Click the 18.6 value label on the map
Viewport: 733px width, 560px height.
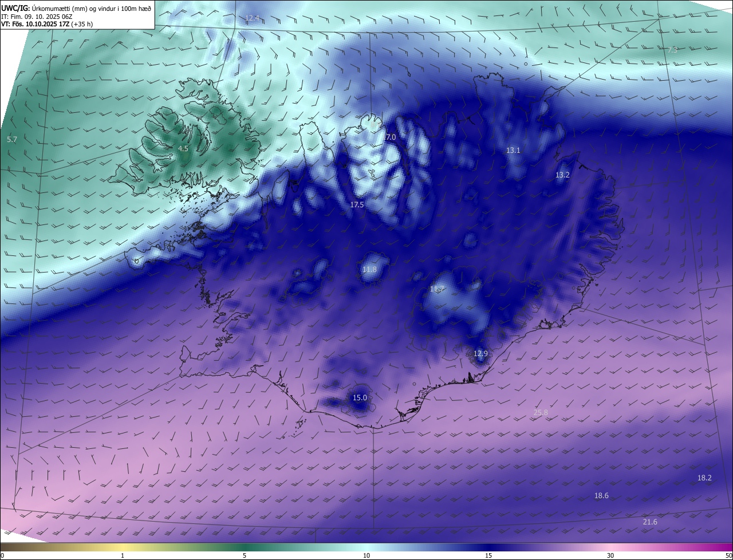click(x=601, y=495)
